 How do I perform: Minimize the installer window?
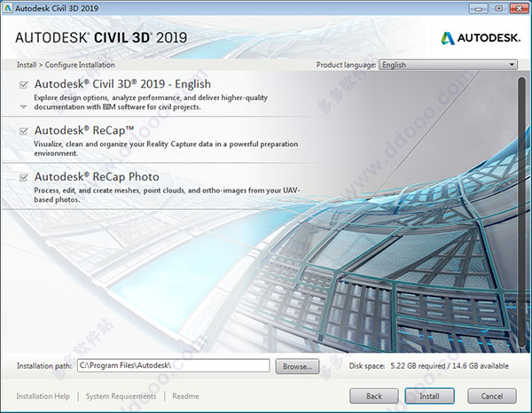coord(479,8)
